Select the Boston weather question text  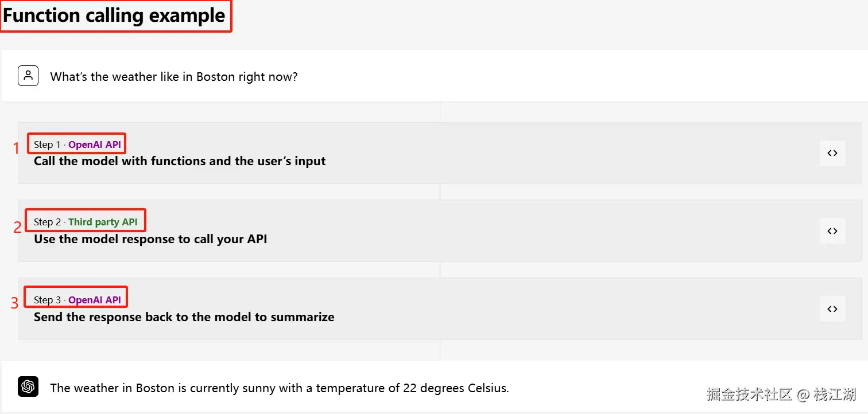click(x=174, y=76)
